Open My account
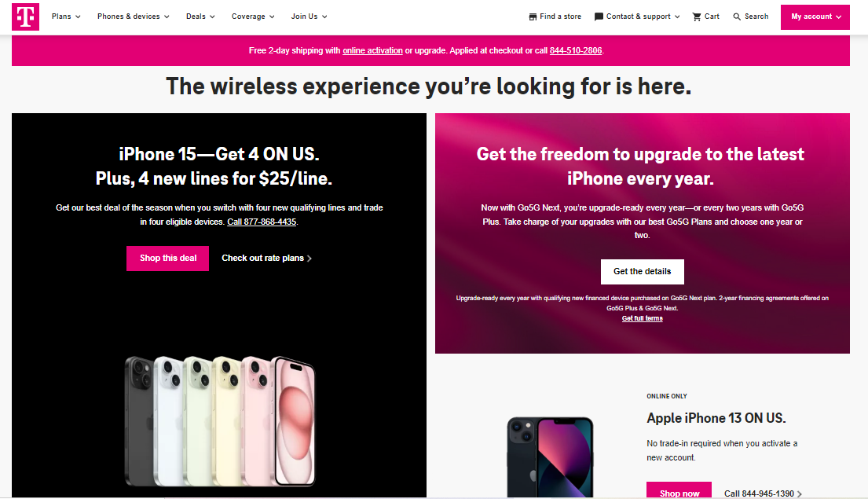The image size is (868, 499). point(815,16)
